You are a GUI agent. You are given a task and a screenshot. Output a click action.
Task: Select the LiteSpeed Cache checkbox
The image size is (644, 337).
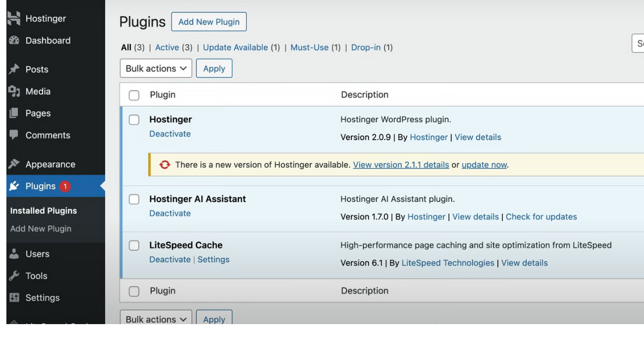134,245
